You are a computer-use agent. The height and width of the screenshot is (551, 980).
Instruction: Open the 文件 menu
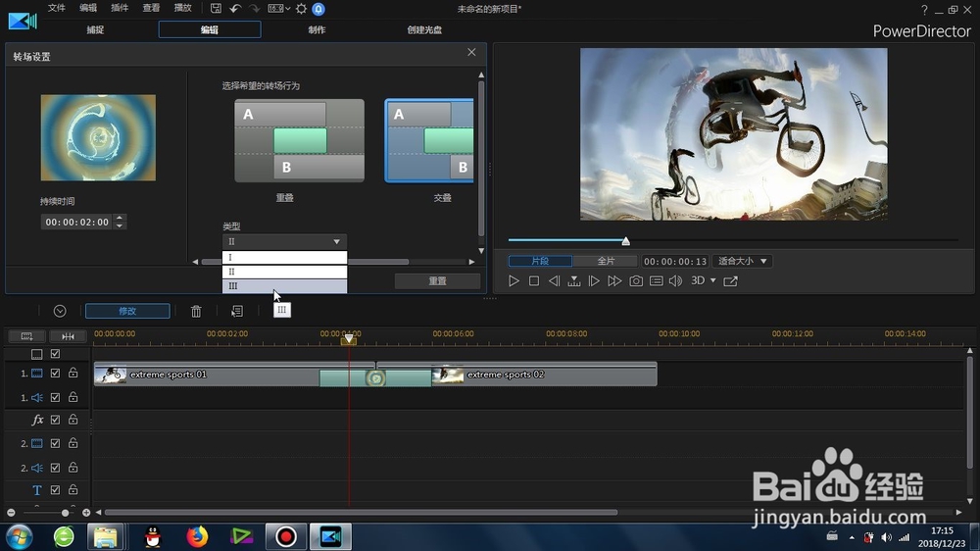coord(56,8)
